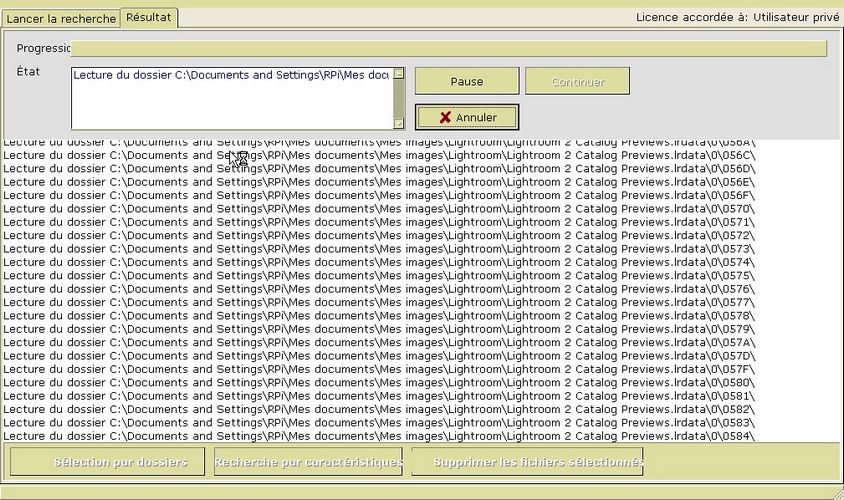Select the Résultat tab
The height and width of the screenshot is (500, 844).
(x=149, y=18)
